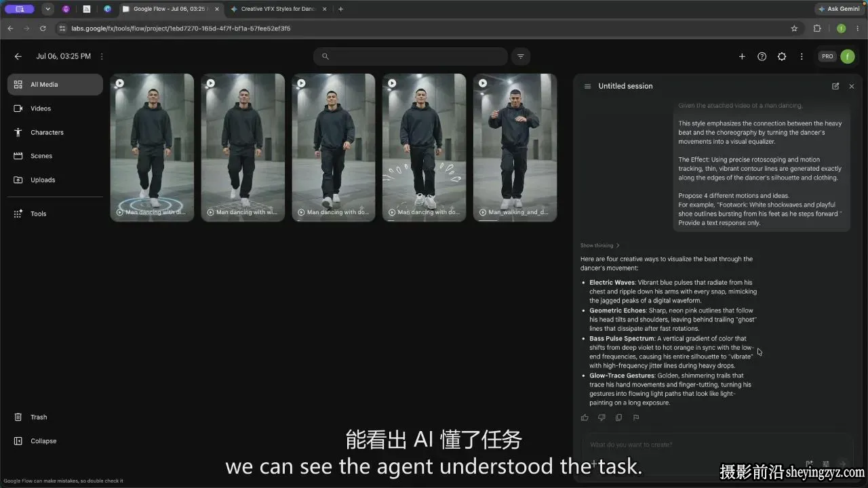Open the options menu beside the project title
Screen dimensions: 868x488
click(x=102, y=56)
